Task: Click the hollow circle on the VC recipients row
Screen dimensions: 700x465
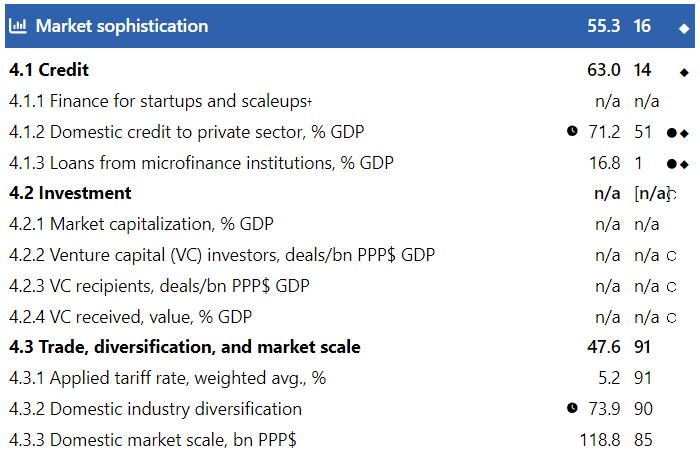Action: pyautogui.click(x=672, y=287)
